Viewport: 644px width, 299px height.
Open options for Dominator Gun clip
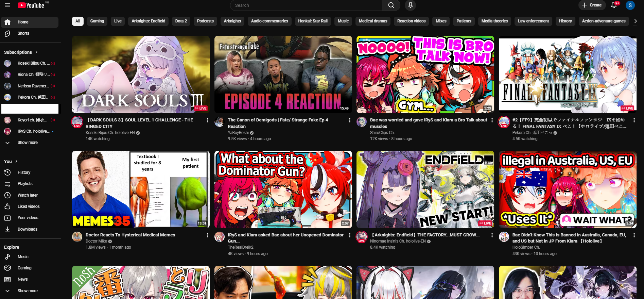pyautogui.click(x=349, y=235)
